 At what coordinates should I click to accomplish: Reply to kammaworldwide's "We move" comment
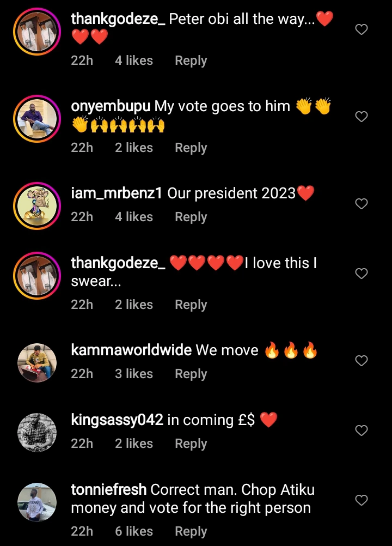[191, 374]
